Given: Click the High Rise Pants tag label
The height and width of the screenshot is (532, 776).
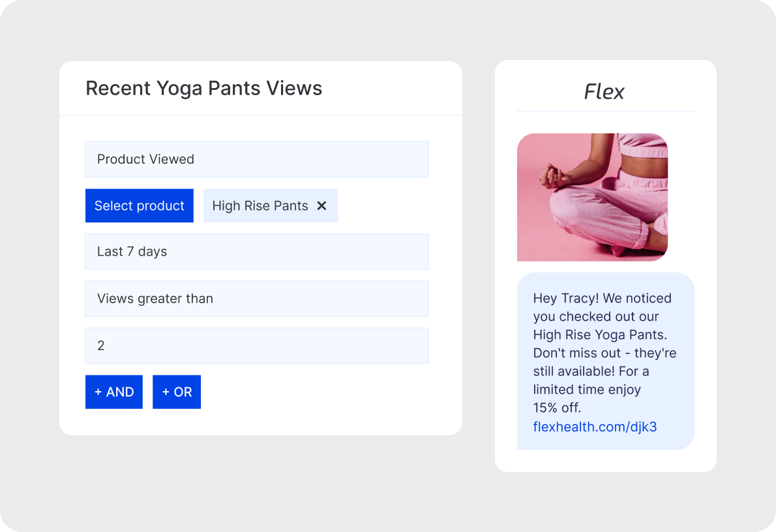Looking at the screenshot, I should tap(260, 206).
